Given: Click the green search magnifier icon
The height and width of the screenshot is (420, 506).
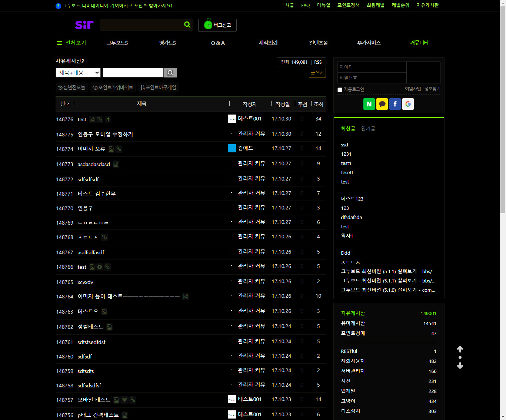Looking at the screenshot, I should pyautogui.click(x=187, y=25).
